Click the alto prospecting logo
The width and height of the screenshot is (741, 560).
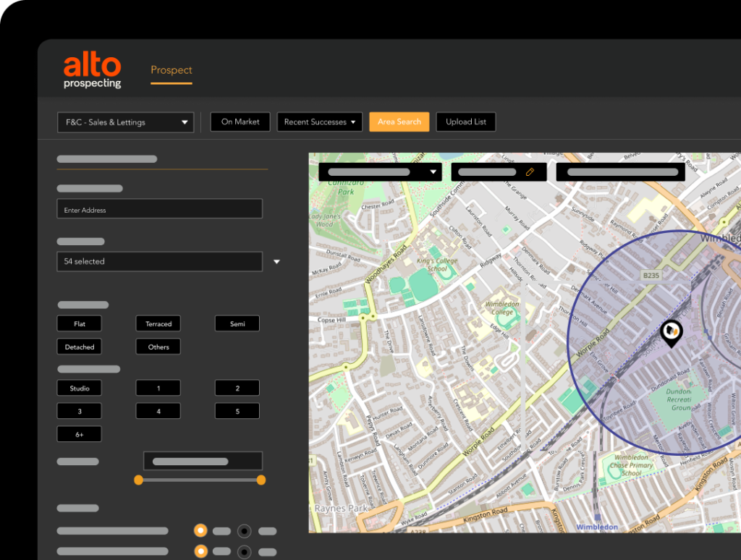(92, 72)
